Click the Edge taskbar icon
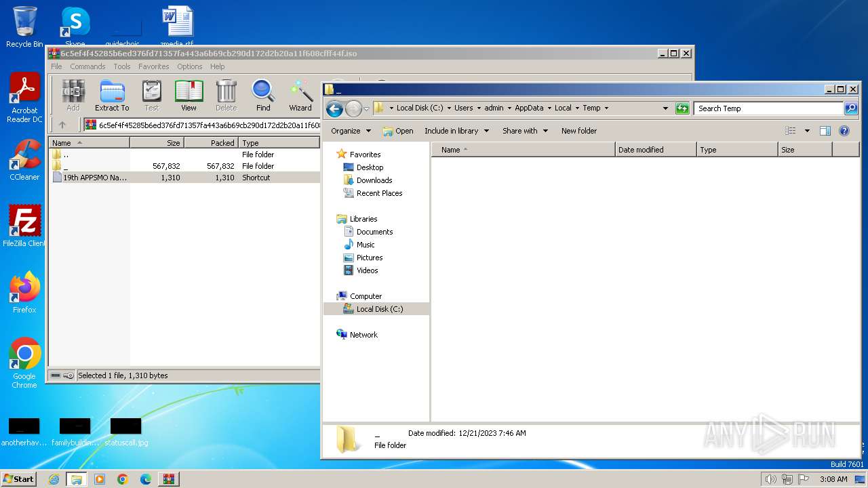This screenshot has width=868, height=488. pyautogui.click(x=146, y=479)
